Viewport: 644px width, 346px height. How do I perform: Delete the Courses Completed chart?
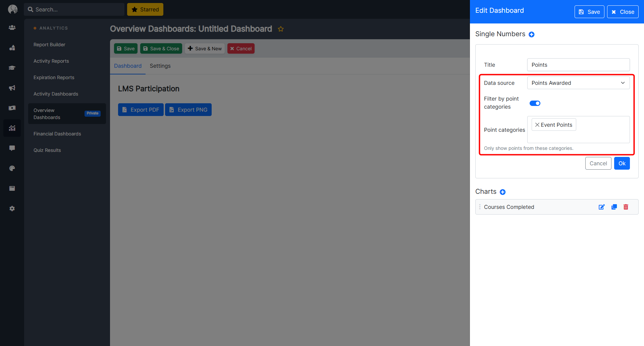[x=626, y=207]
